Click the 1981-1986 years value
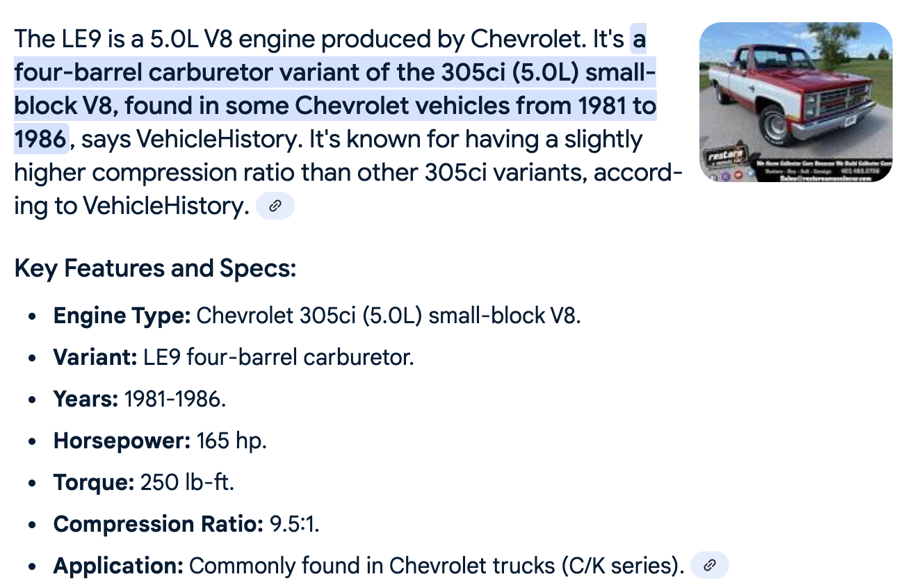The width and height of the screenshot is (901, 588). point(175,399)
